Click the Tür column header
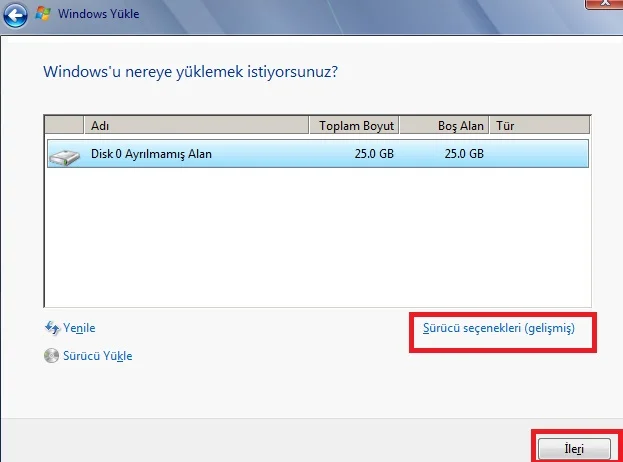The height and width of the screenshot is (462, 623). [540, 126]
